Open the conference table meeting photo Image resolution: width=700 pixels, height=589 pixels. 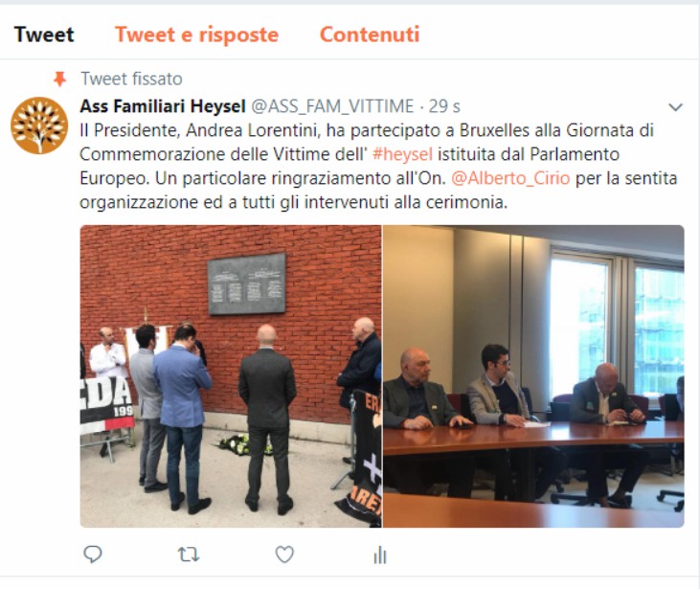pos(533,376)
